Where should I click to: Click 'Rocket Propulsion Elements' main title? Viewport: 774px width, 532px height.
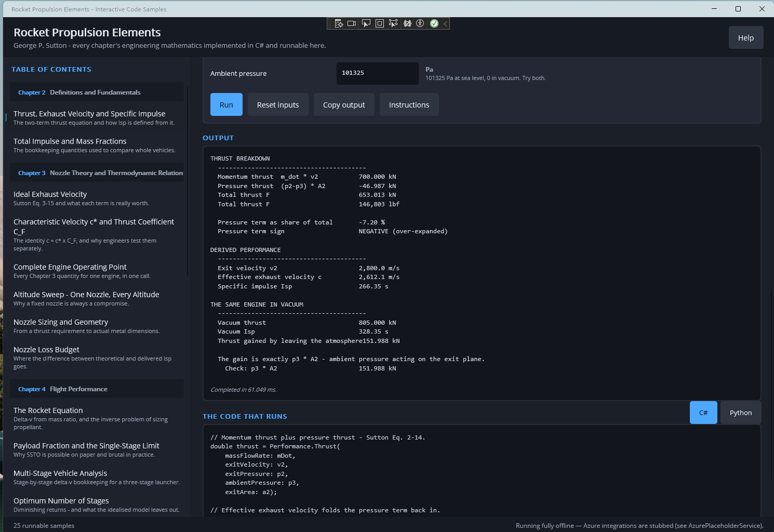(87, 32)
